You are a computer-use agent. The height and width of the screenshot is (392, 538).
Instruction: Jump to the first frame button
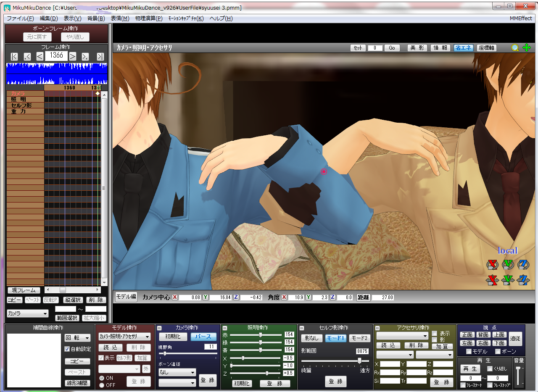(x=14, y=56)
